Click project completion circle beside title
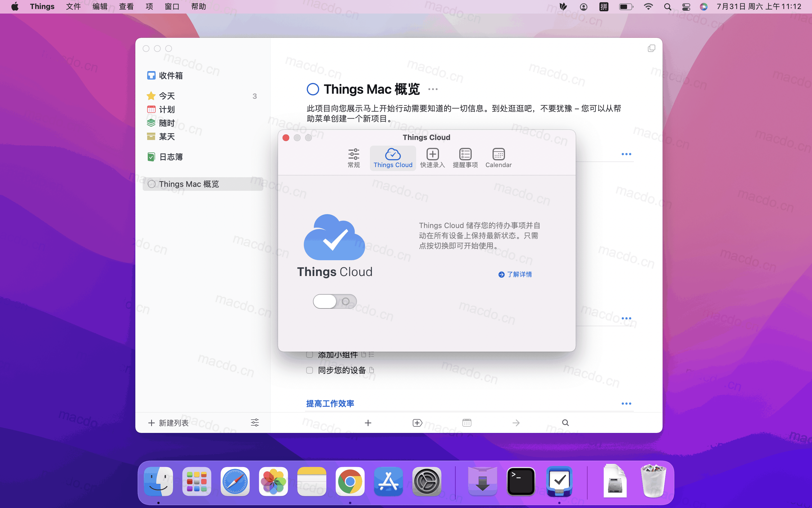 tap(313, 89)
